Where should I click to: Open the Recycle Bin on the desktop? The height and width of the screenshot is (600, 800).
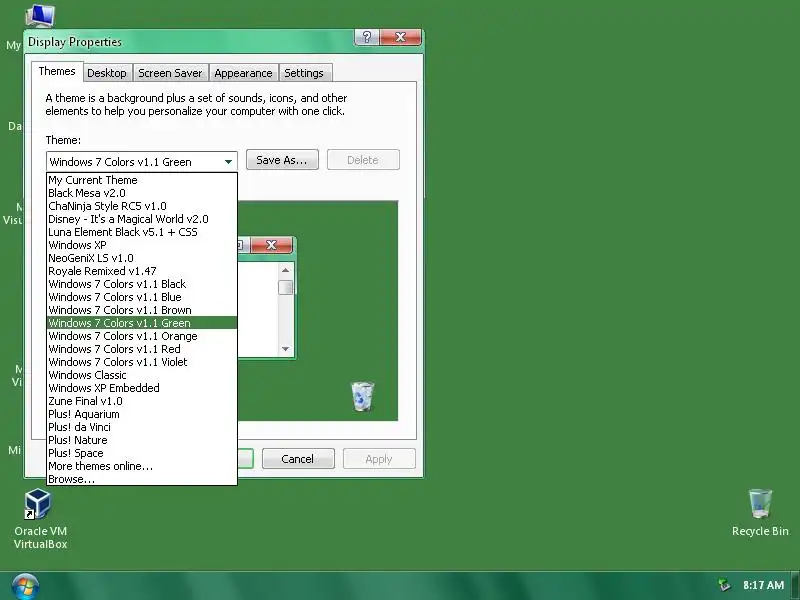[x=760, y=513]
